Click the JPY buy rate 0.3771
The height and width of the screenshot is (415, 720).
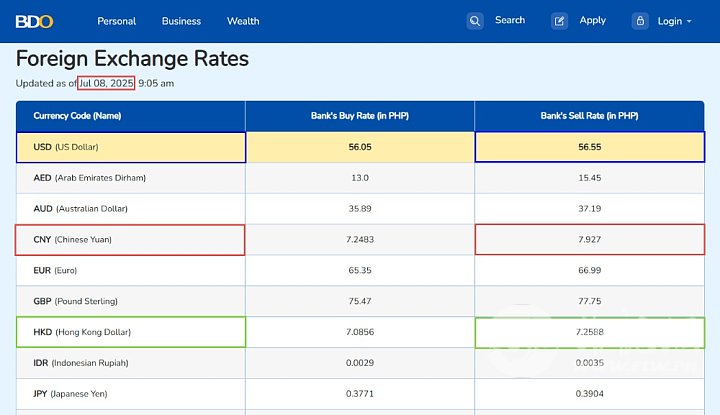click(x=360, y=393)
